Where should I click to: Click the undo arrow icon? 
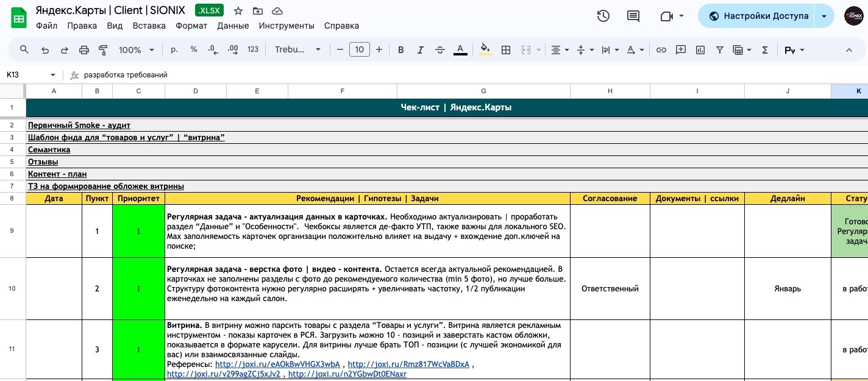point(44,50)
